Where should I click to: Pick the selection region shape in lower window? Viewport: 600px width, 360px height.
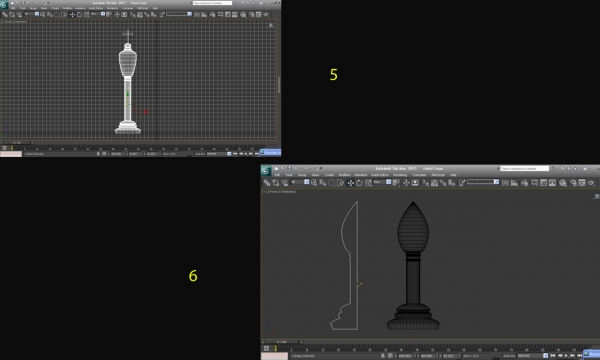tap(331, 183)
